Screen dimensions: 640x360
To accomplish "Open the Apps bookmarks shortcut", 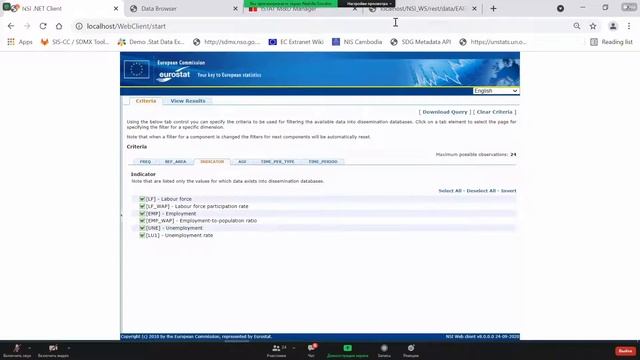I will (20, 42).
